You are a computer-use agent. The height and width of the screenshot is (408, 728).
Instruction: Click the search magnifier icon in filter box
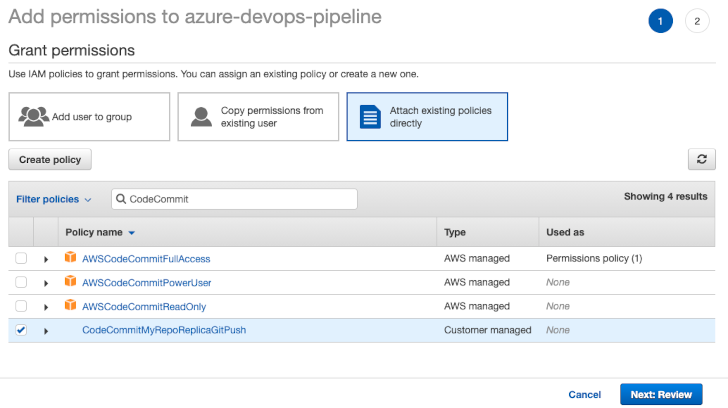[x=121, y=199]
